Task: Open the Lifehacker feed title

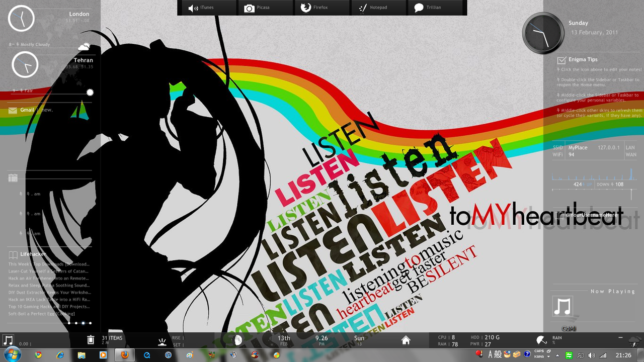Action: point(33,255)
